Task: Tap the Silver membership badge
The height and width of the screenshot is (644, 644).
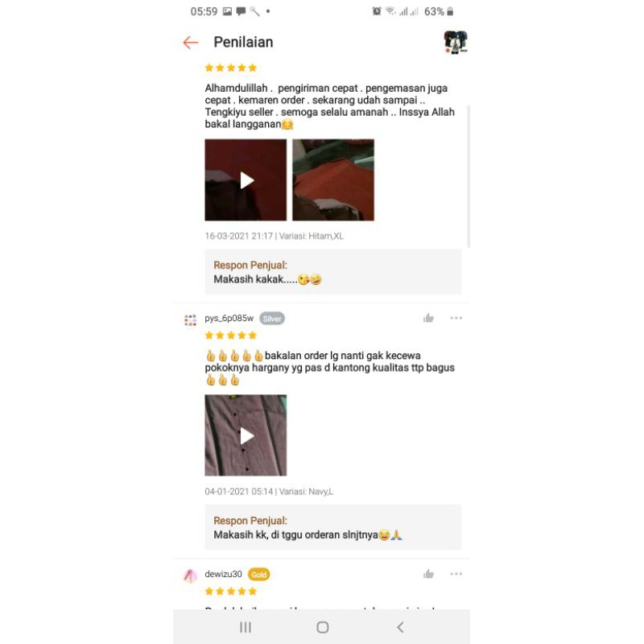Action: (272, 319)
